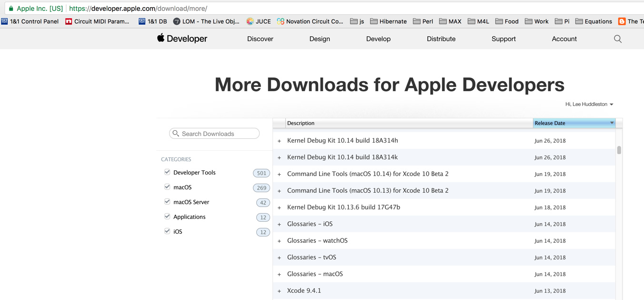Open the Novation Circuit Co bookmark
Viewport: 644px width, 300px height.
[x=310, y=21]
